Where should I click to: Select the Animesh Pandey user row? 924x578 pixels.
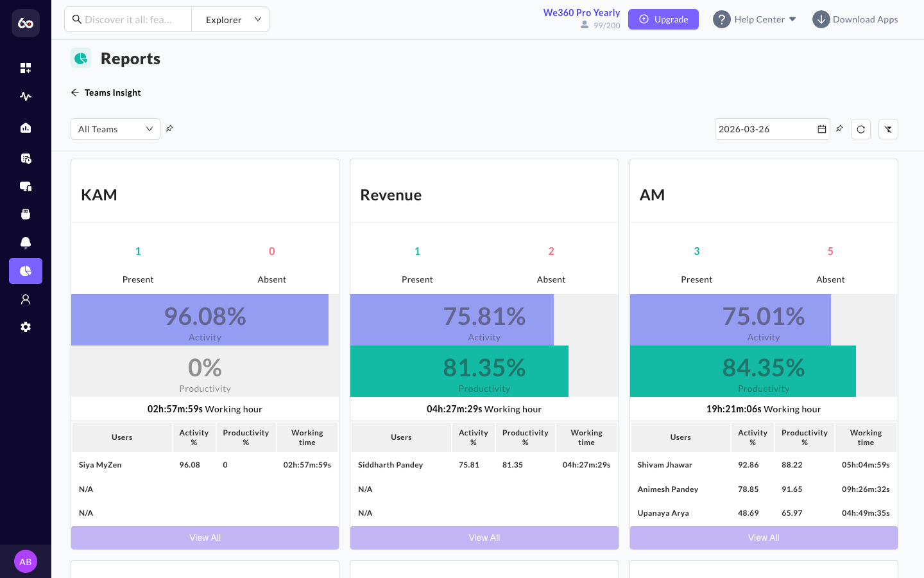tap(764, 489)
